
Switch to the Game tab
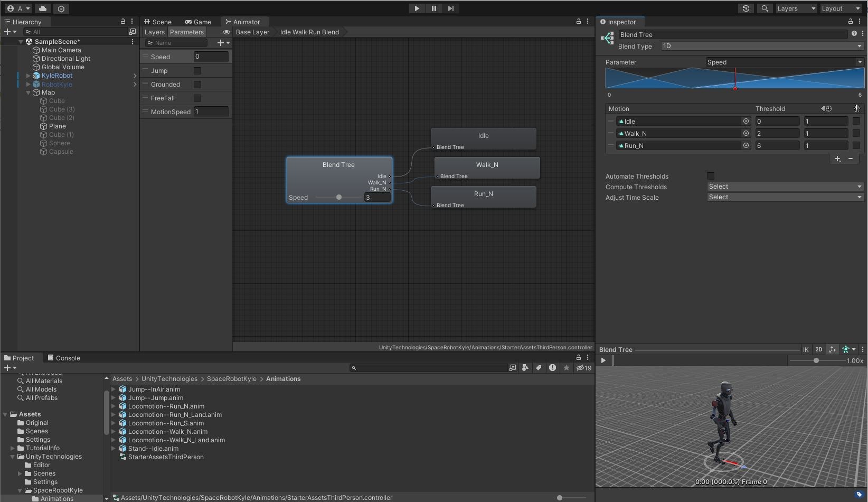click(197, 22)
